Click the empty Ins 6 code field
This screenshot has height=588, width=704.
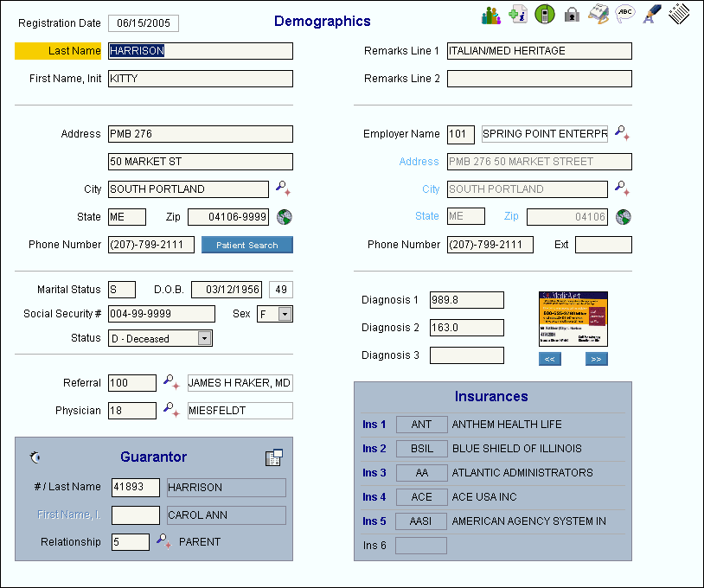pyautogui.click(x=421, y=546)
